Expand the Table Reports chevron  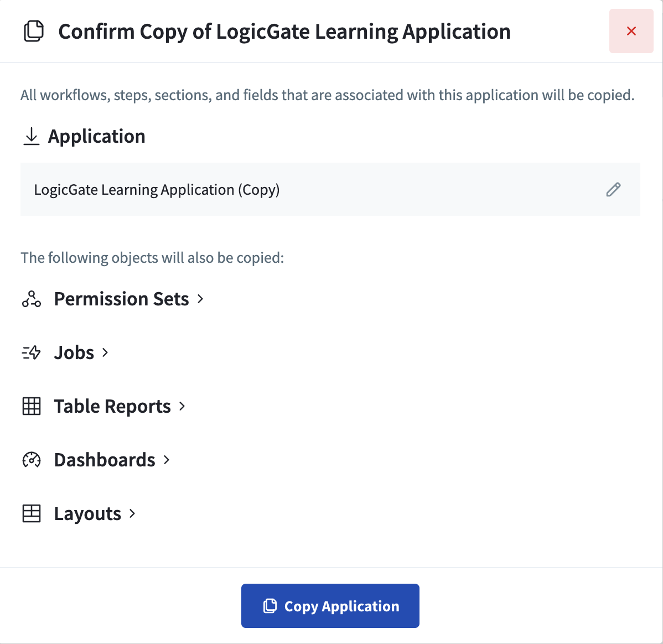pos(182,406)
